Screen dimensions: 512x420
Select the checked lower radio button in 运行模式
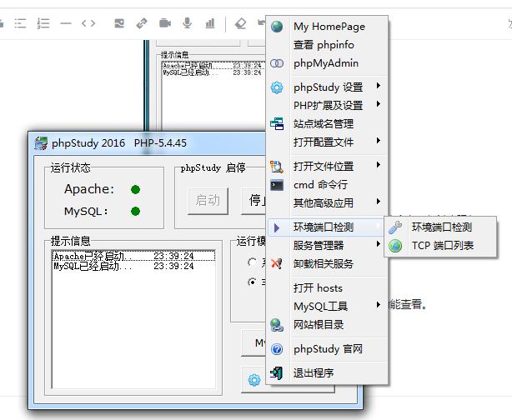[x=252, y=282]
